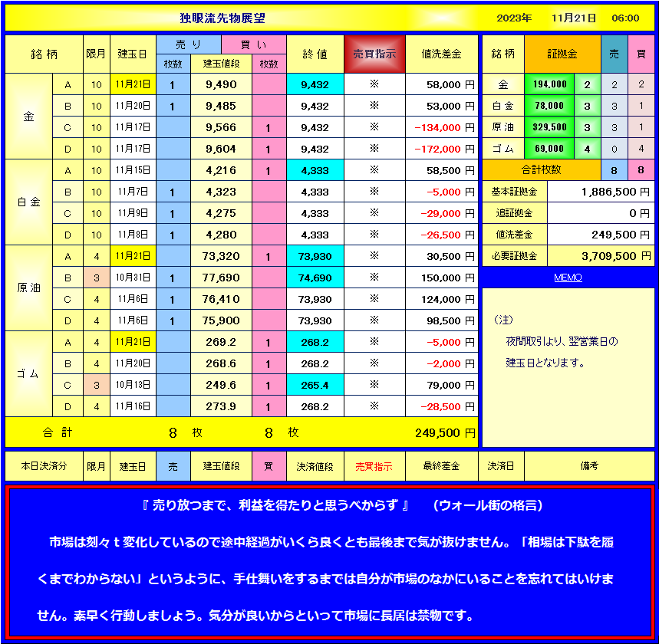Click the 白金 label in main table
659x644 pixels.
[28, 202]
